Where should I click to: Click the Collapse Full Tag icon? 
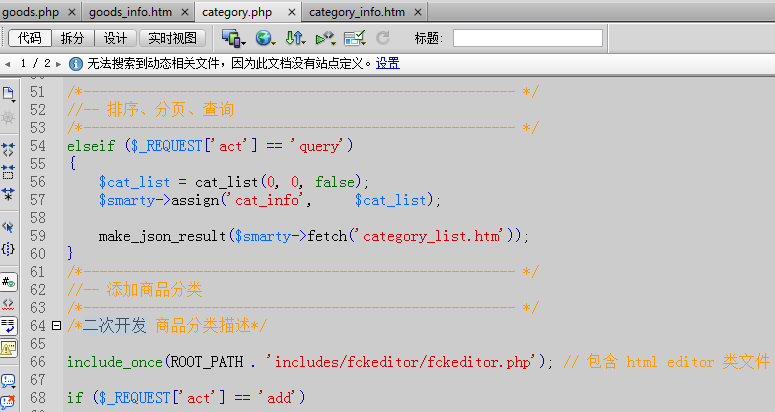pos(8,150)
